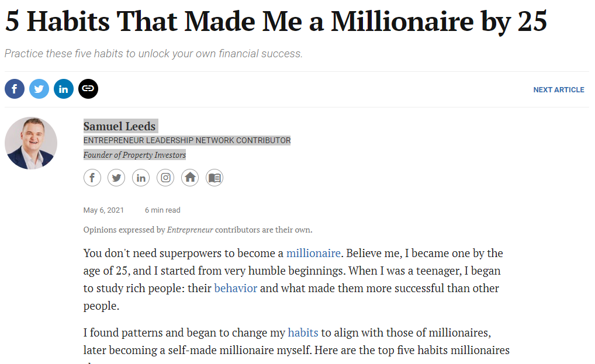Open author's Twitter profile outline icon
Screen dimensions: 595x364
(116, 178)
